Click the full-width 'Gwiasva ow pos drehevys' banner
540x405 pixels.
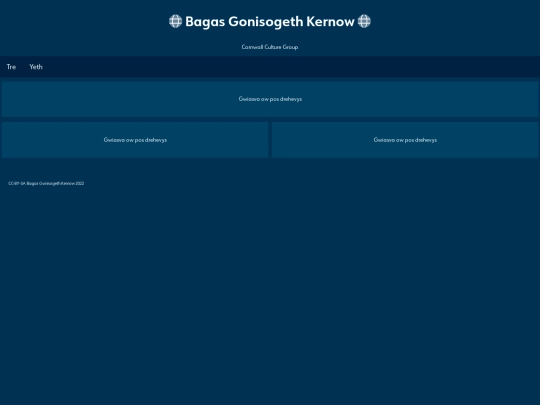point(270,99)
